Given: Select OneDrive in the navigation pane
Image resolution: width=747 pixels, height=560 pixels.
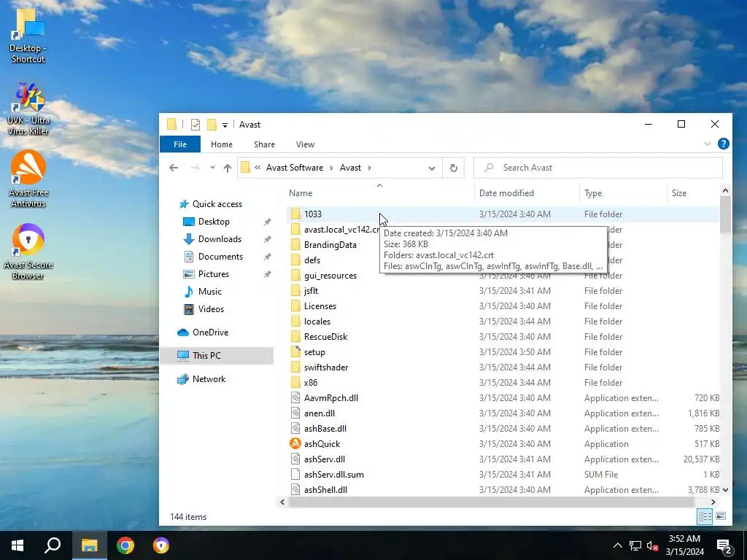Looking at the screenshot, I should pyautogui.click(x=210, y=332).
